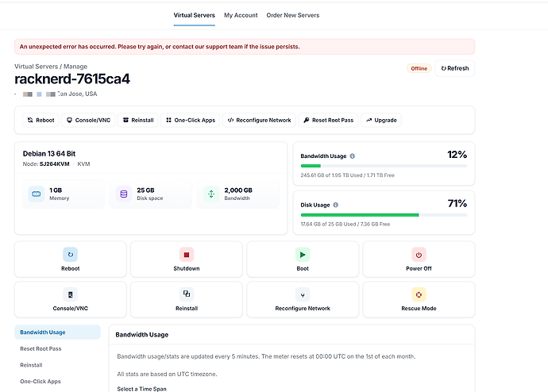Click Virtual Servers / Manage breadcrumb
Viewport: 548px width, 392px height.
(x=51, y=67)
